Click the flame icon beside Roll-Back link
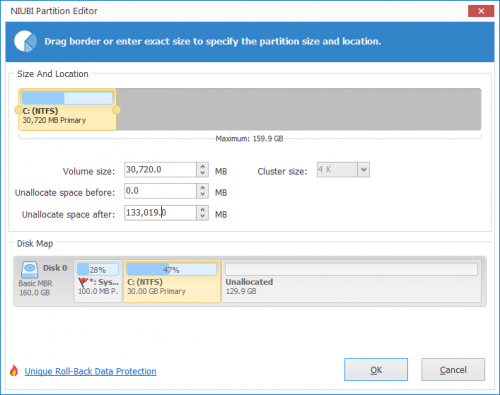 coord(14,370)
